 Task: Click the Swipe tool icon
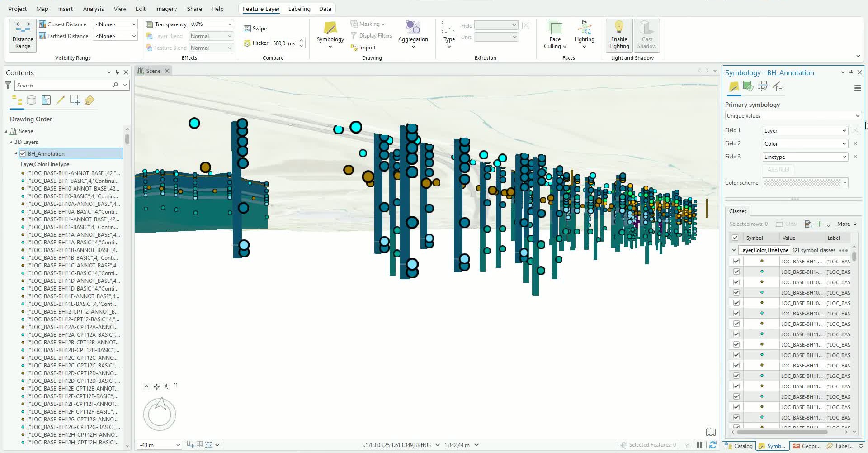click(x=247, y=29)
